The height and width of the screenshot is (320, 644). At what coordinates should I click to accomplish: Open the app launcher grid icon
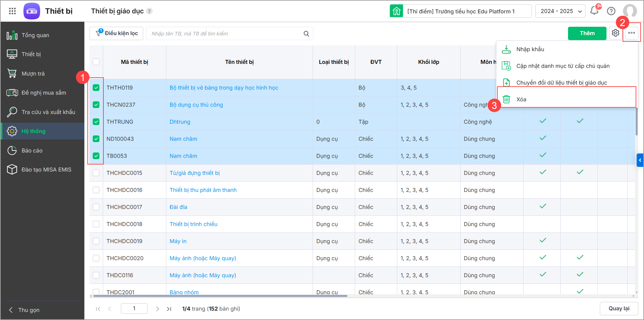pos(12,11)
